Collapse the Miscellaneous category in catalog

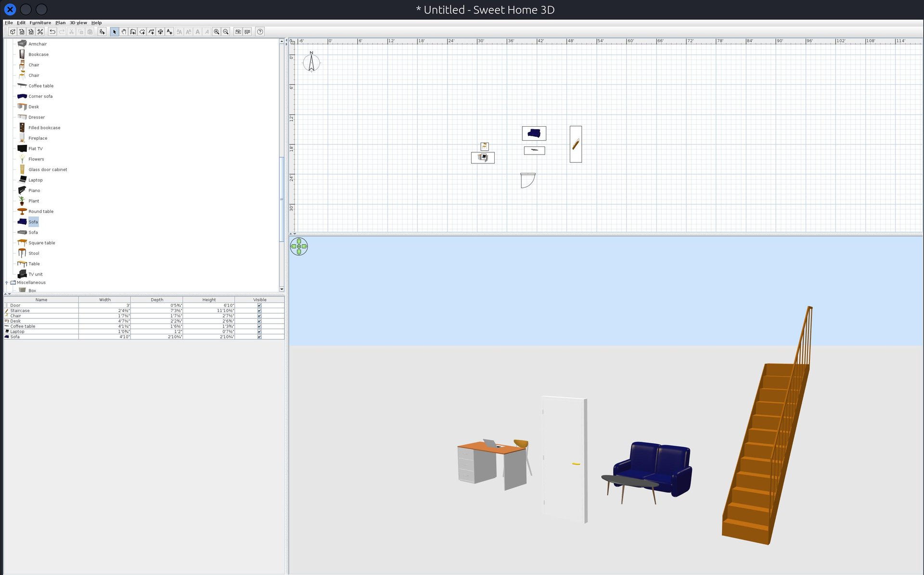pos(7,283)
